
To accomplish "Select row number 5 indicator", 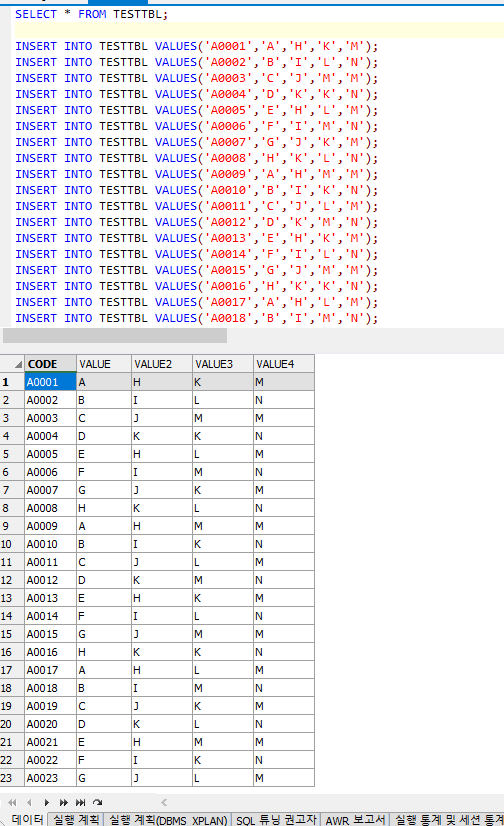I will point(12,454).
